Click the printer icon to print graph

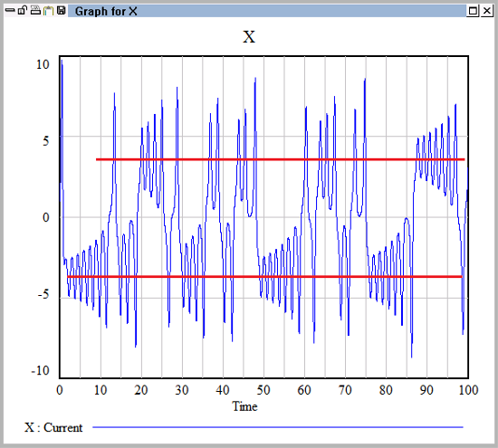coord(35,11)
